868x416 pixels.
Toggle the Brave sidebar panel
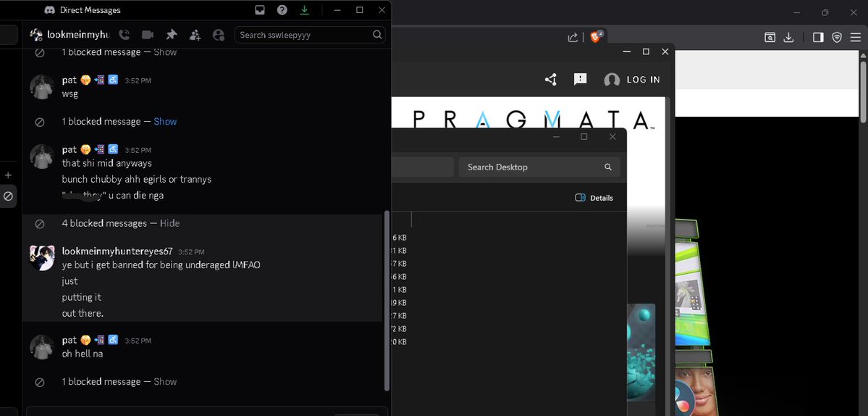click(817, 37)
